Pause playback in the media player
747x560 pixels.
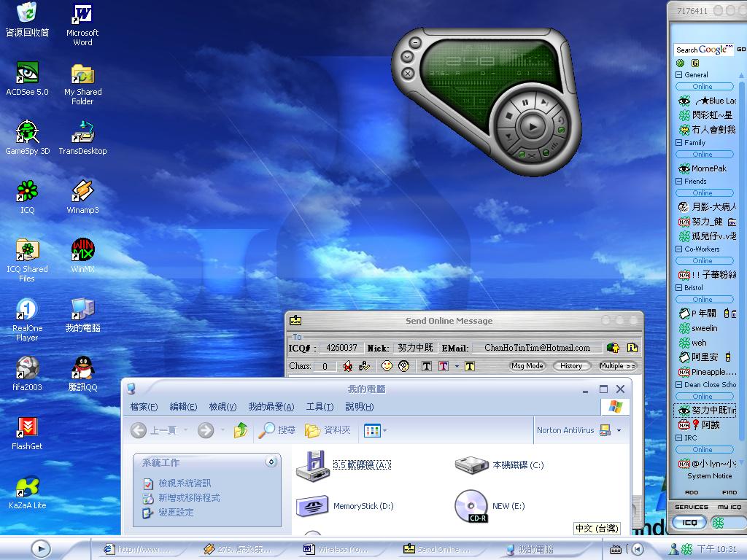point(525,102)
